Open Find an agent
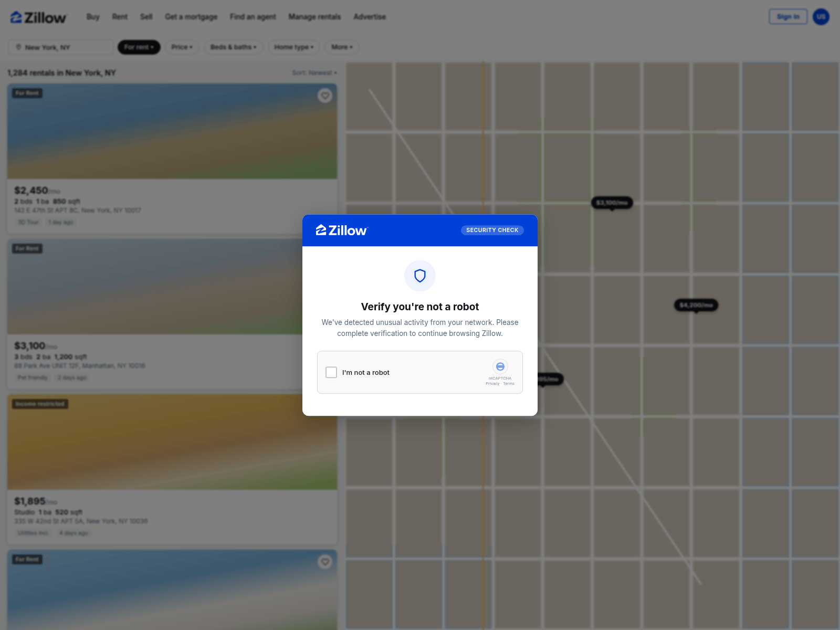Screen dimensions: 840x630 point(253,17)
